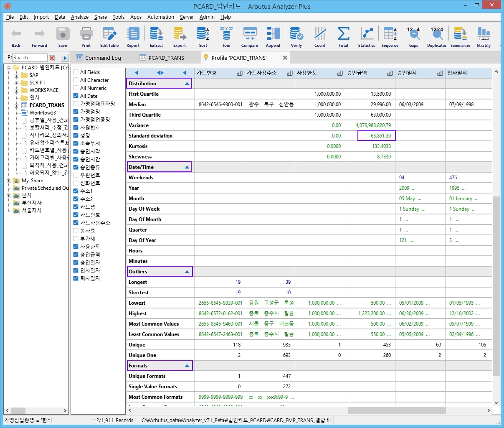Uncheck the 사원번호 field checkbox
Image resolution: width=504 pixels, height=428 pixels.
click(x=76, y=127)
